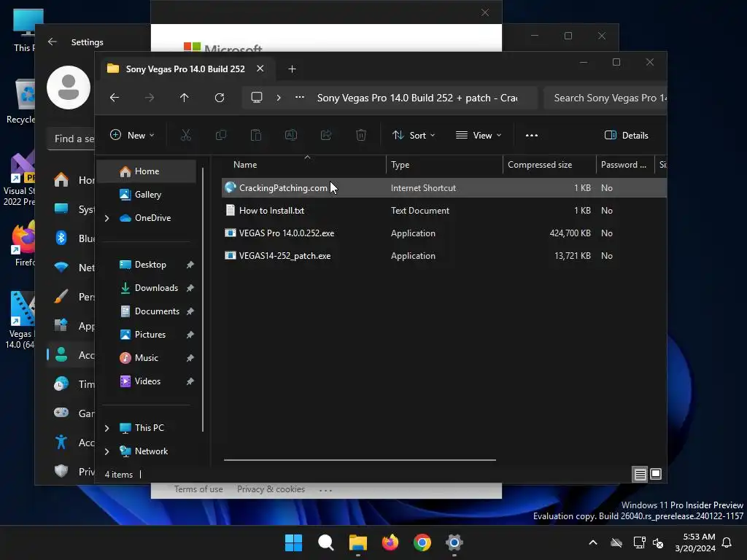The width and height of the screenshot is (747, 560).
Task: Expand the This PC tree node
Action: point(107,428)
